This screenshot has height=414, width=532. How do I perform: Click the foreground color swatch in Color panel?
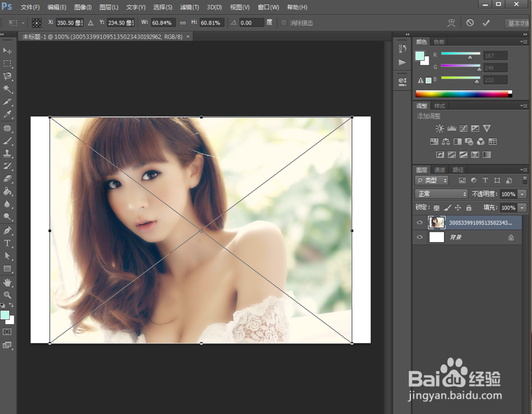point(420,56)
